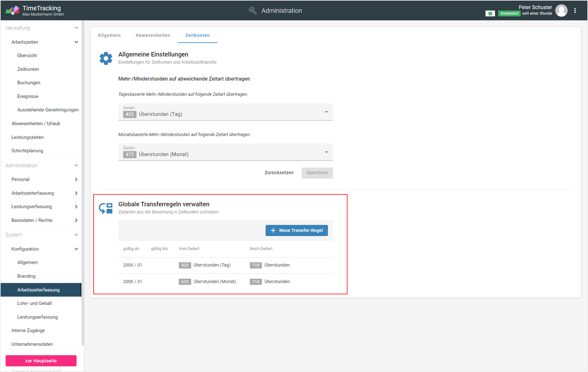Click the green presence status icon

[x=490, y=13]
